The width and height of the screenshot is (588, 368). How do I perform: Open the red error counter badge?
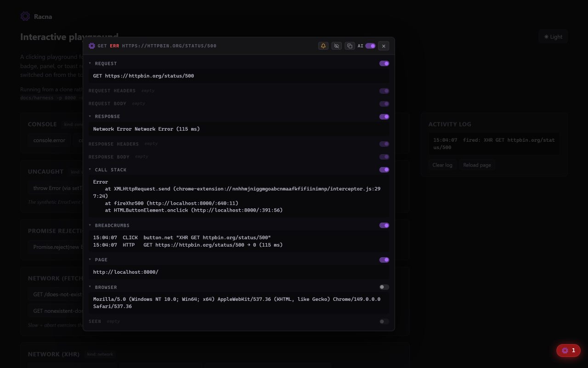click(x=568, y=351)
